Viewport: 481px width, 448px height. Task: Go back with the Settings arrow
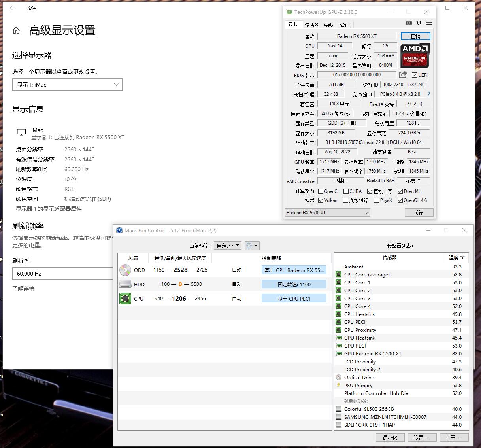12,8
